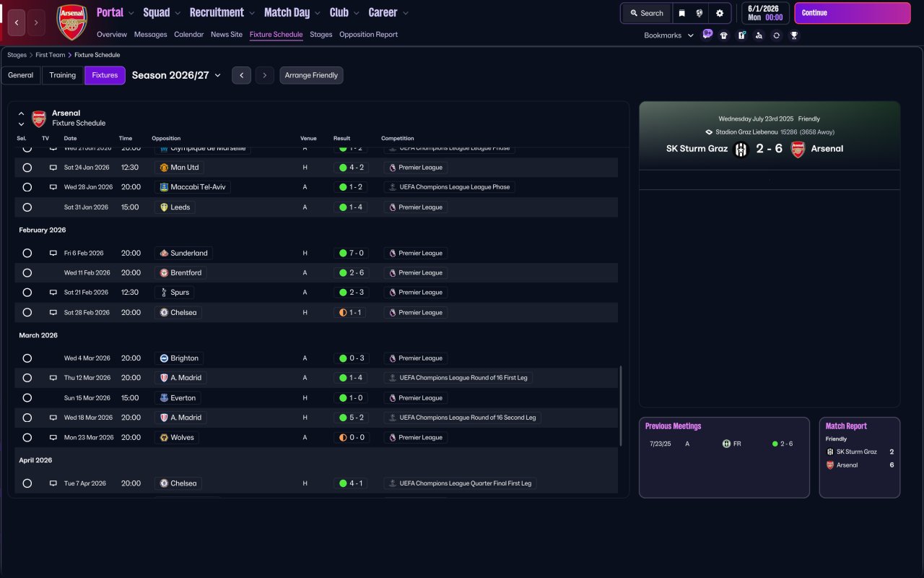The image size is (924, 578).
Task: Switch to the Training tab
Action: 63,75
